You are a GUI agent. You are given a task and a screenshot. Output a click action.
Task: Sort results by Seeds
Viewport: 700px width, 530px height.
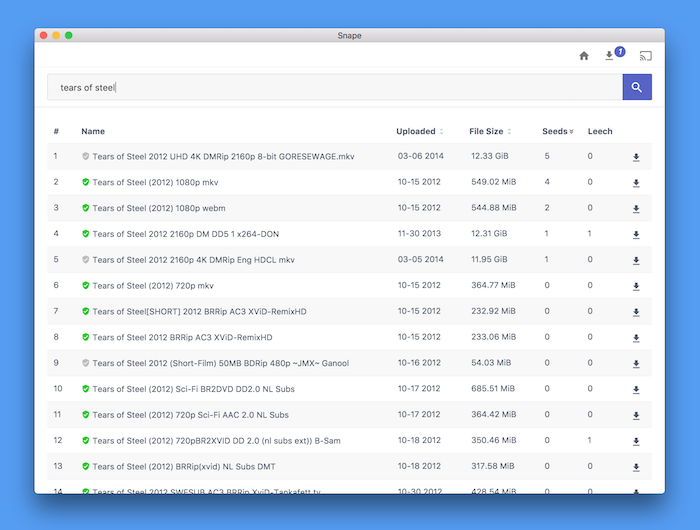[558, 131]
